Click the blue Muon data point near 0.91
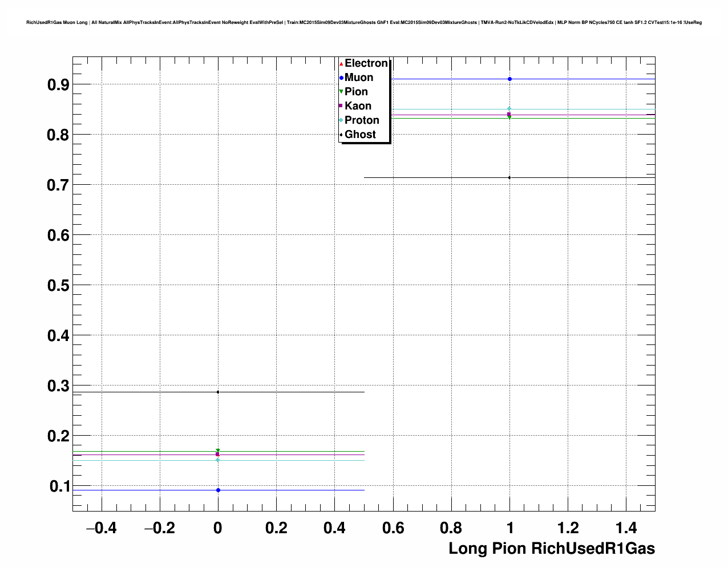 pyautogui.click(x=509, y=79)
